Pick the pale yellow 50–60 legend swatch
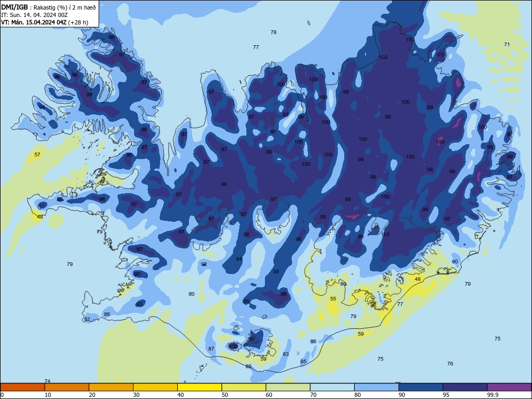Image resolution: width=532 pixels, height=399 pixels. [244, 387]
